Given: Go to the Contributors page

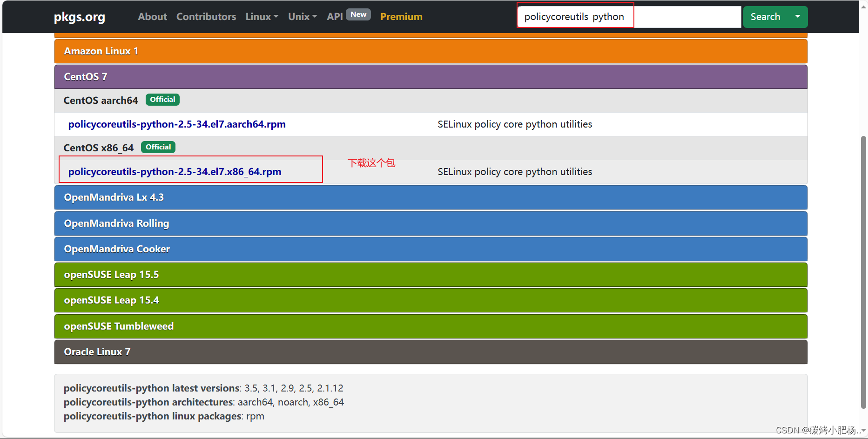Looking at the screenshot, I should [x=206, y=17].
